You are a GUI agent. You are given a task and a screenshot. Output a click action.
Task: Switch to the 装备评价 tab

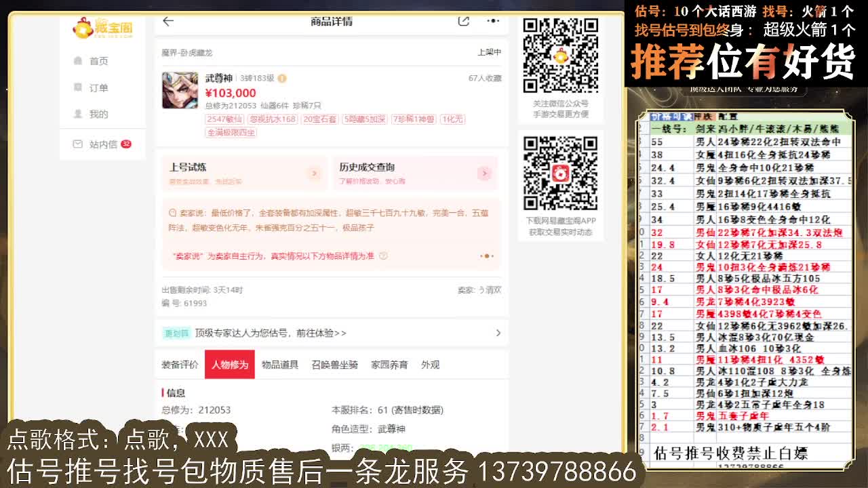click(182, 364)
